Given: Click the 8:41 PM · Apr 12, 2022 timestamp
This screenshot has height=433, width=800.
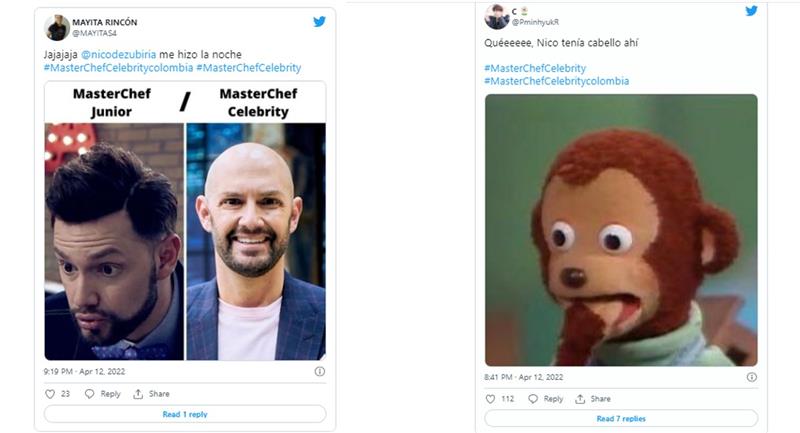Looking at the screenshot, I should click(523, 377).
